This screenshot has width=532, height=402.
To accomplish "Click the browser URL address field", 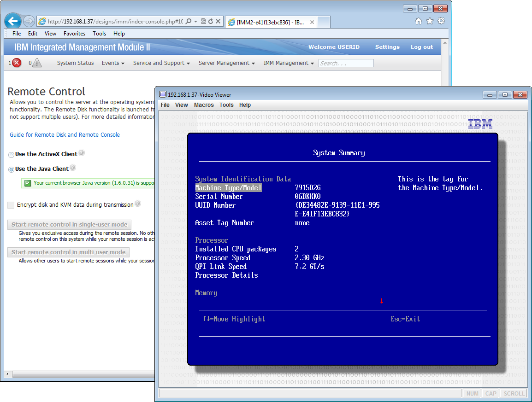I will tap(115, 21).
